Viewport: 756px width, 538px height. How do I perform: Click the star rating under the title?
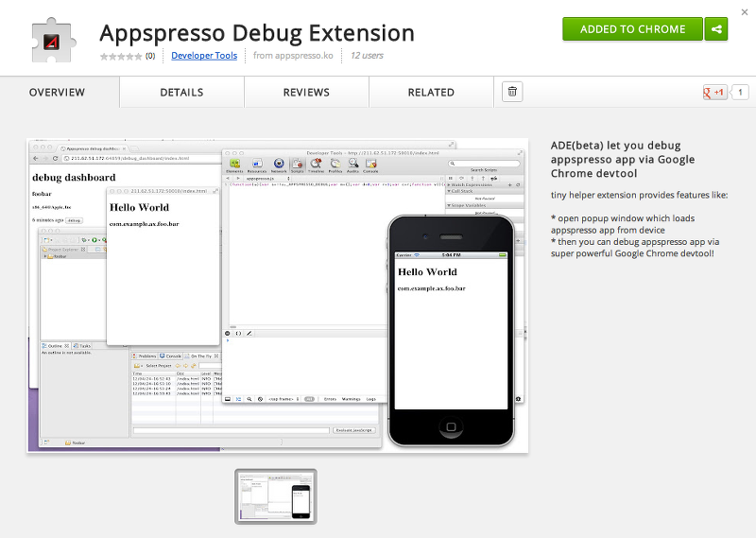click(x=121, y=57)
